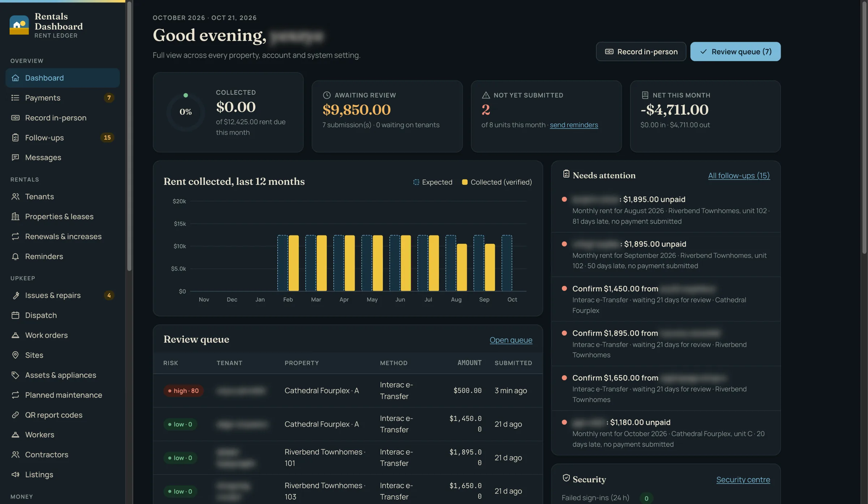The image size is (868, 504).
Task: Click the Properties & leases building icon
Action: pyautogui.click(x=15, y=216)
